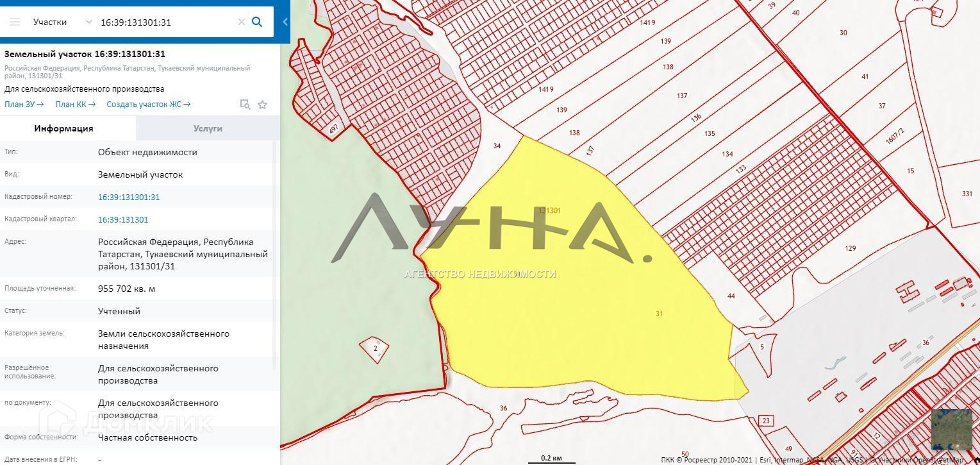Clear the search query with X icon

[242, 22]
